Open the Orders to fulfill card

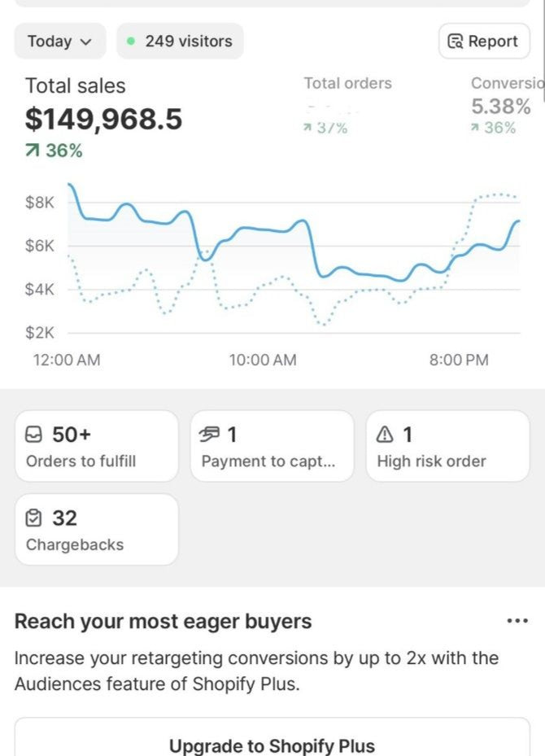(x=96, y=446)
